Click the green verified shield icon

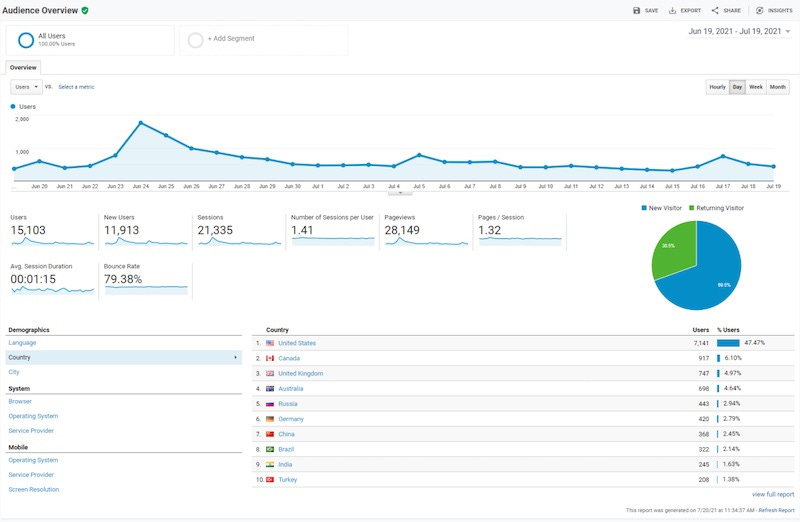pos(85,10)
